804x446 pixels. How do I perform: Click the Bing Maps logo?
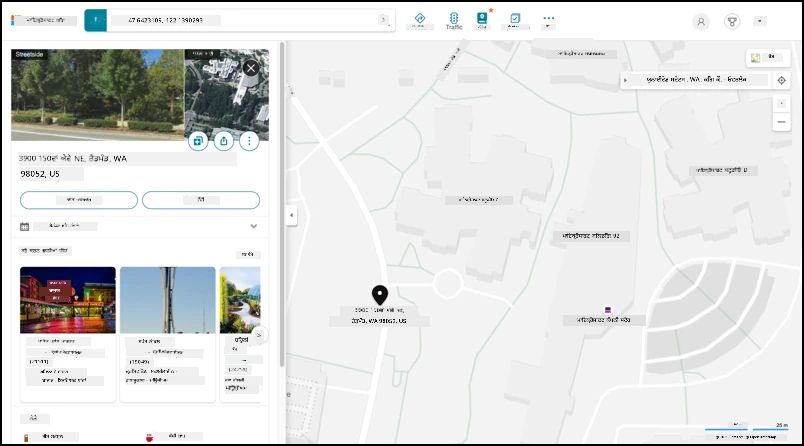coord(44,21)
